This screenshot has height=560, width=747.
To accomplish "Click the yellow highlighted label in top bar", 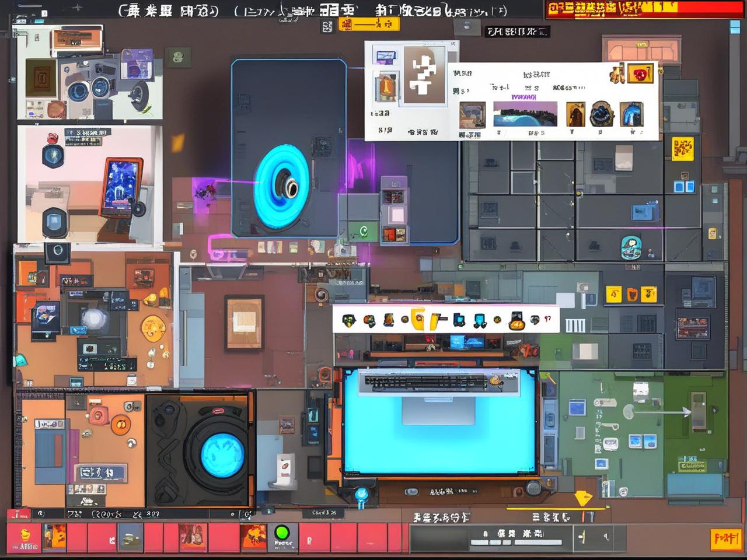I will 369,24.
